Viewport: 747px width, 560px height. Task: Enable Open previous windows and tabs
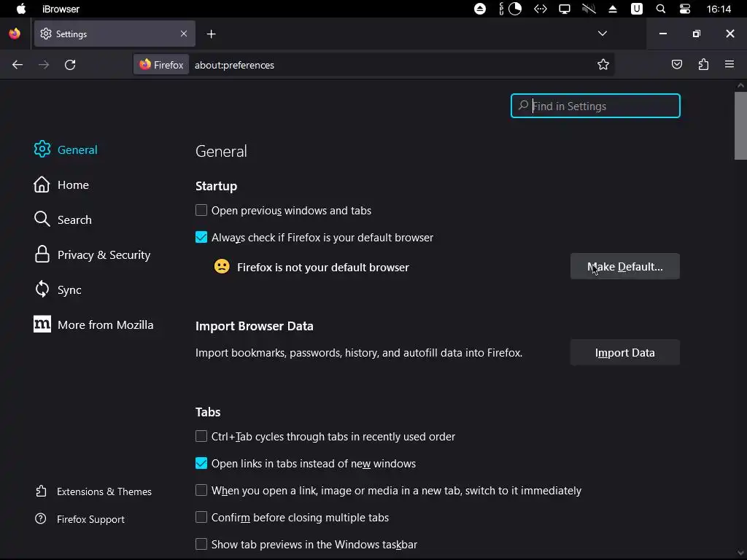click(x=201, y=211)
